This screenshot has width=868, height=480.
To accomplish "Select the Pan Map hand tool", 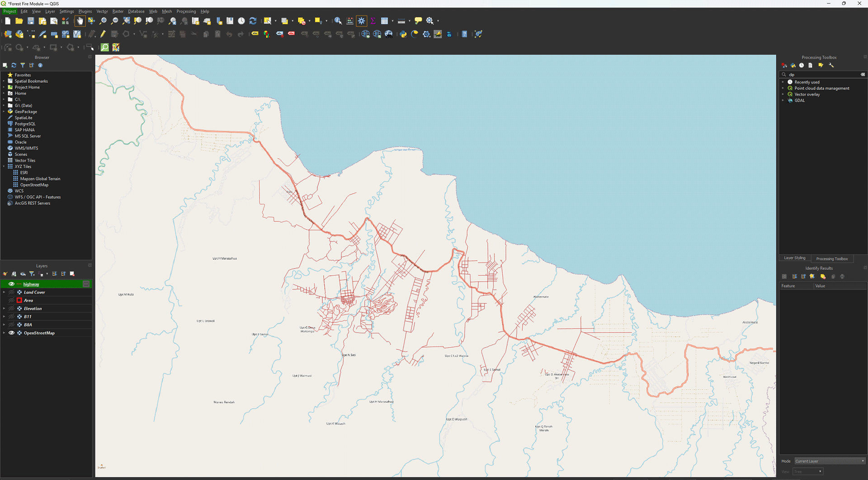I will (80, 21).
